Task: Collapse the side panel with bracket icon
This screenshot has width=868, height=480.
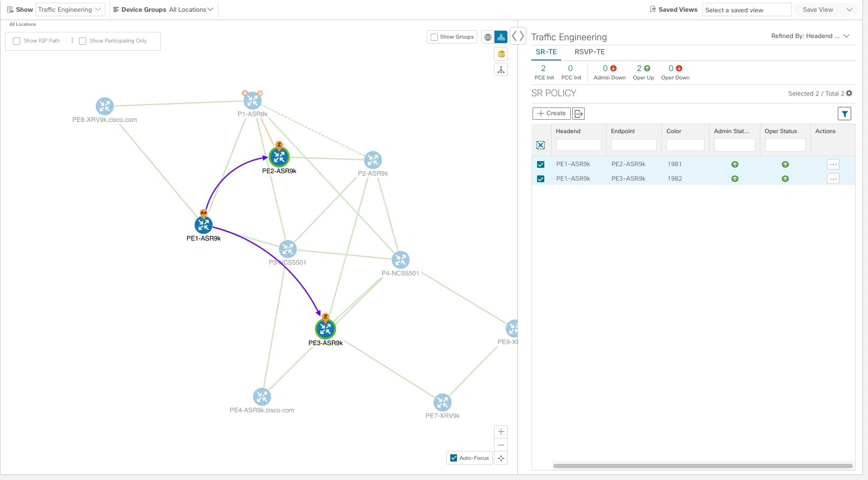Action: coord(518,36)
